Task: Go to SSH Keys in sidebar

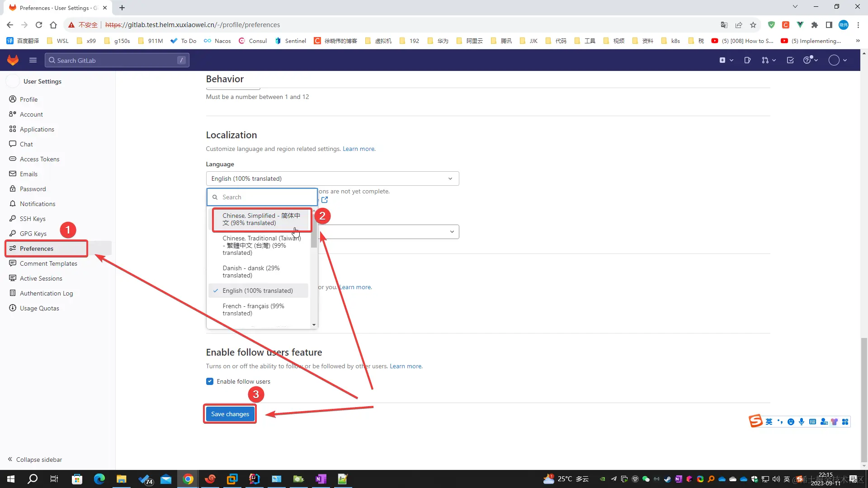Action: (x=33, y=219)
